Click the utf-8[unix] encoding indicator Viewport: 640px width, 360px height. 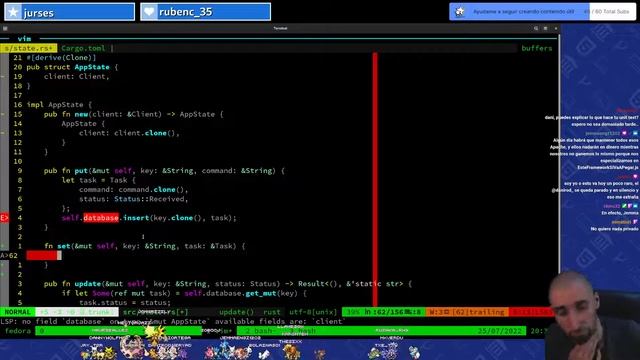313,312
